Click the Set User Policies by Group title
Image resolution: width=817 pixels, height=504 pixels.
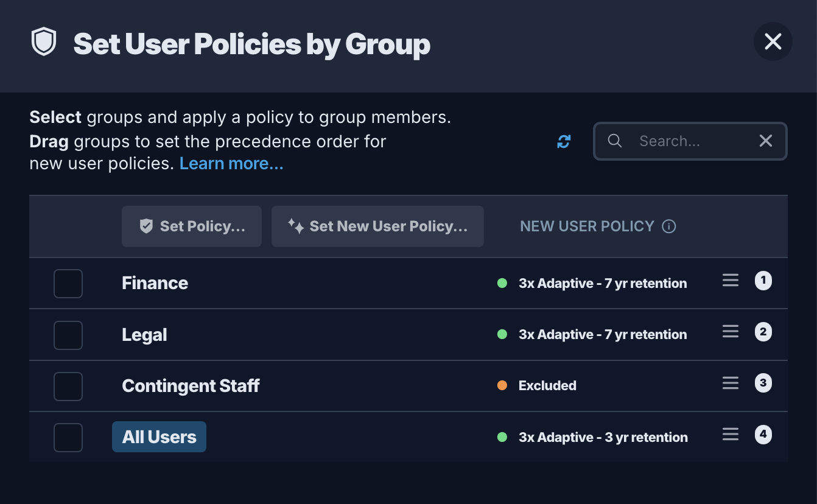click(x=251, y=44)
